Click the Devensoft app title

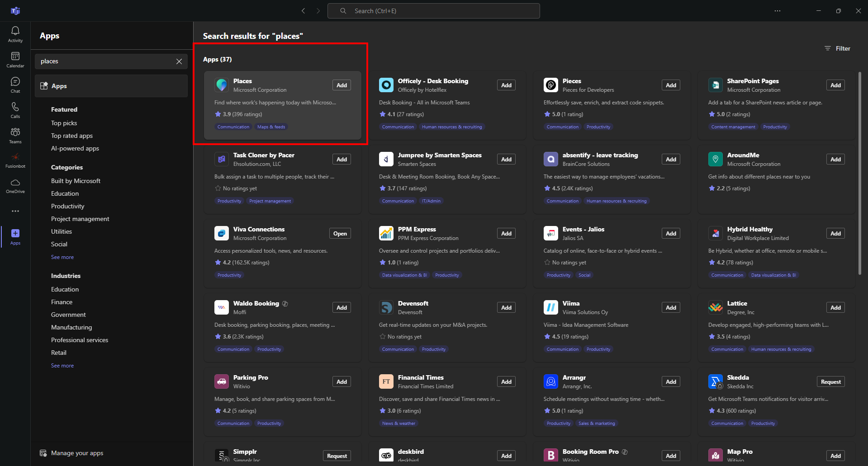tap(413, 303)
